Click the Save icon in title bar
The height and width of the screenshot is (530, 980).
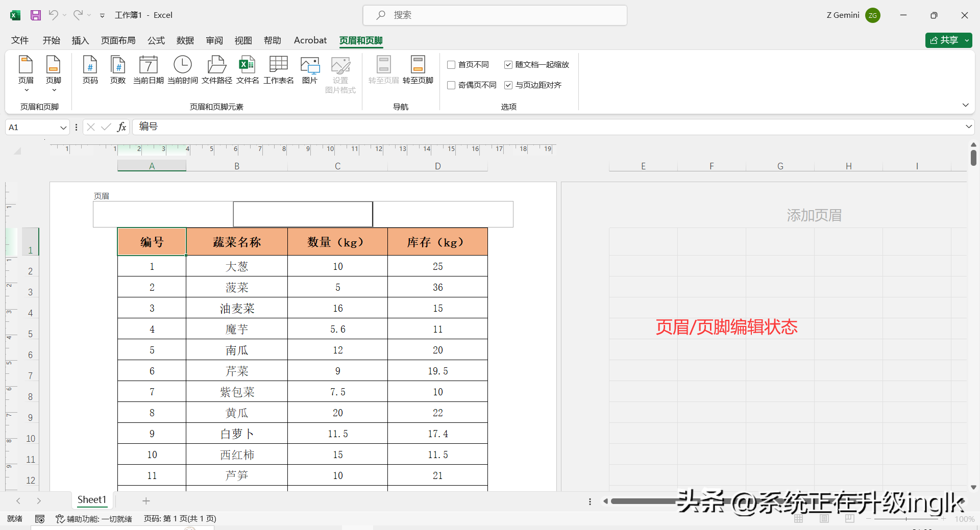(36, 15)
